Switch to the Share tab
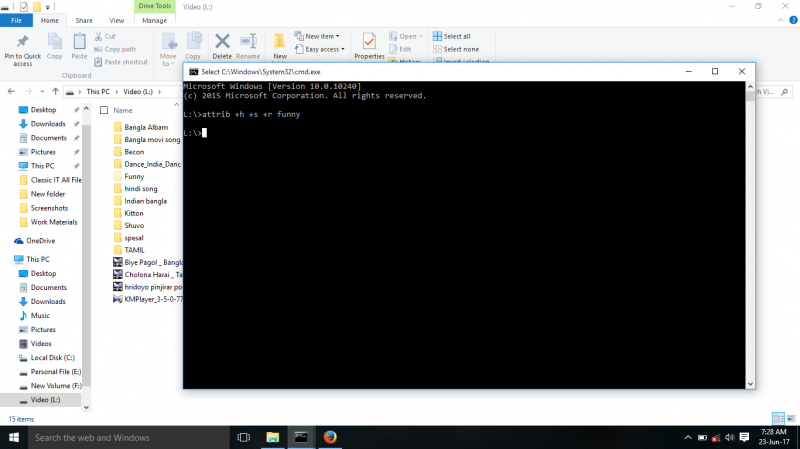800x449 pixels. coord(84,20)
